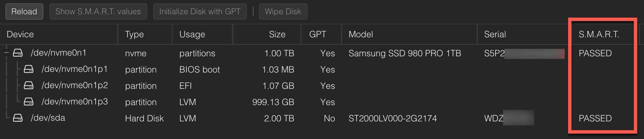Click the nvme0n1p3 partition icon
The width and height of the screenshot is (644, 139).
(x=28, y=102)
